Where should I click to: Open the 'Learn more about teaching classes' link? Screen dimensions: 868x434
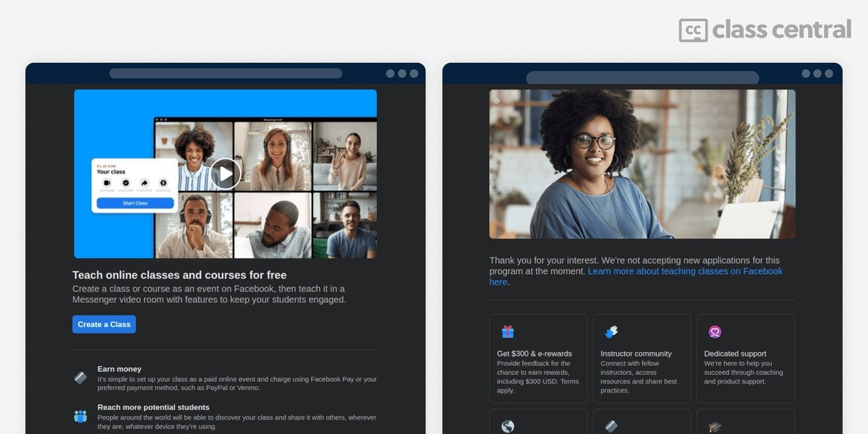click(637, 276)
